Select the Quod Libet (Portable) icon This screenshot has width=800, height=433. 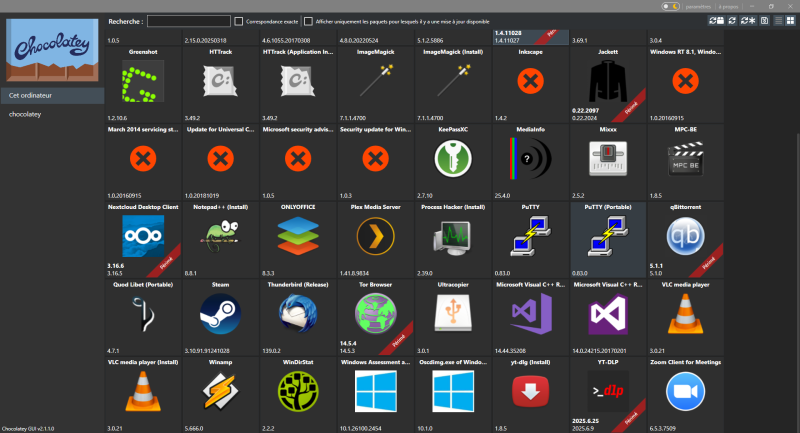coord(143,314)
